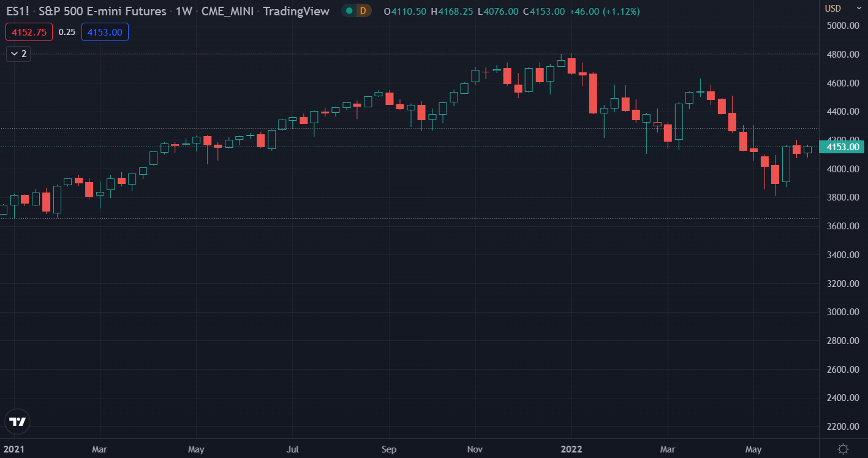868x458 pixels.
Task: Click the 2600.00 price scale label
Action: 843,370
